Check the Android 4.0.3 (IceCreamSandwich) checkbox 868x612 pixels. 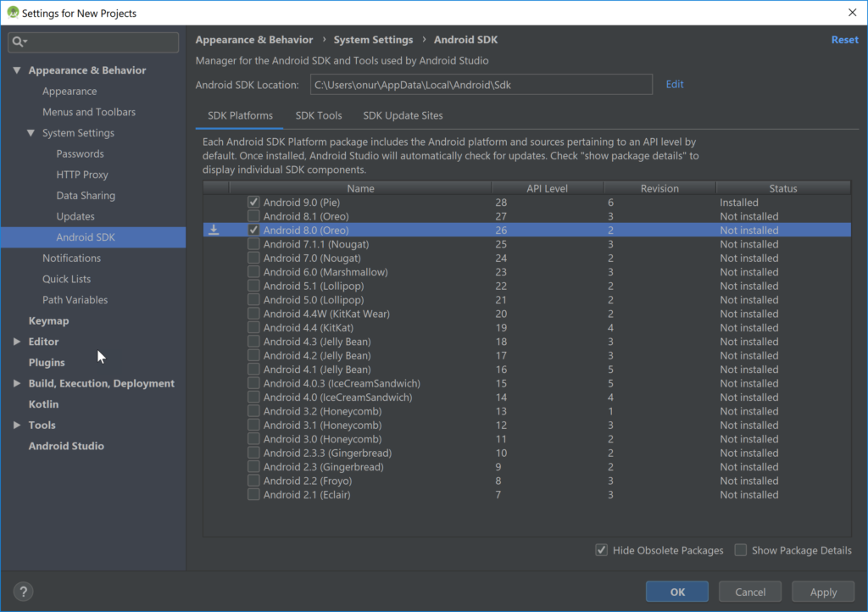pos(253,383)
